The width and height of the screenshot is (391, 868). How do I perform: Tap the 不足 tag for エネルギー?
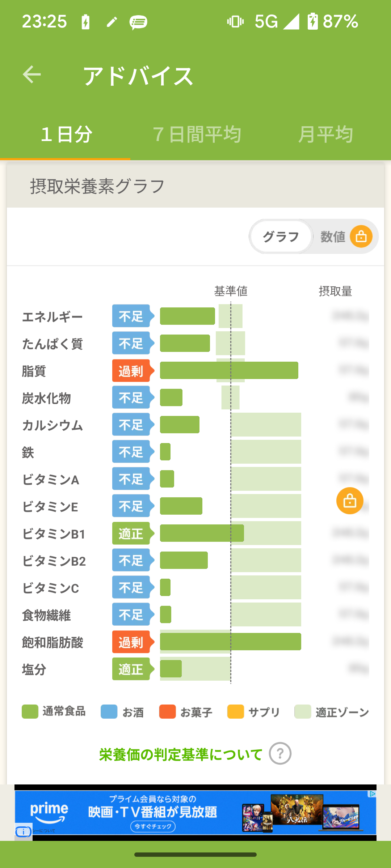click(x=132, y=316)
